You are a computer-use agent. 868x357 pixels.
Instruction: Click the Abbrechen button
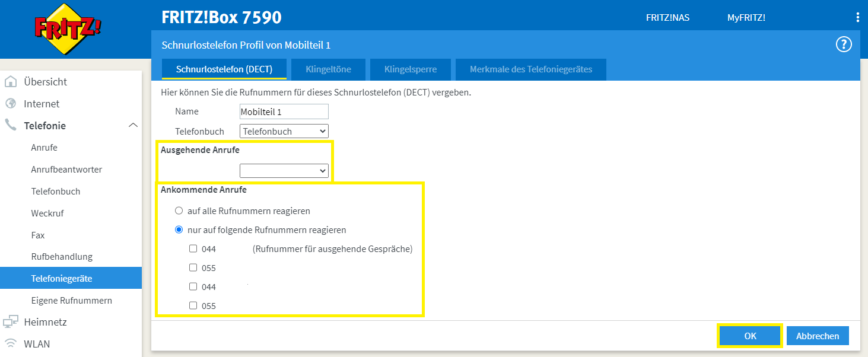click(818, 336)
